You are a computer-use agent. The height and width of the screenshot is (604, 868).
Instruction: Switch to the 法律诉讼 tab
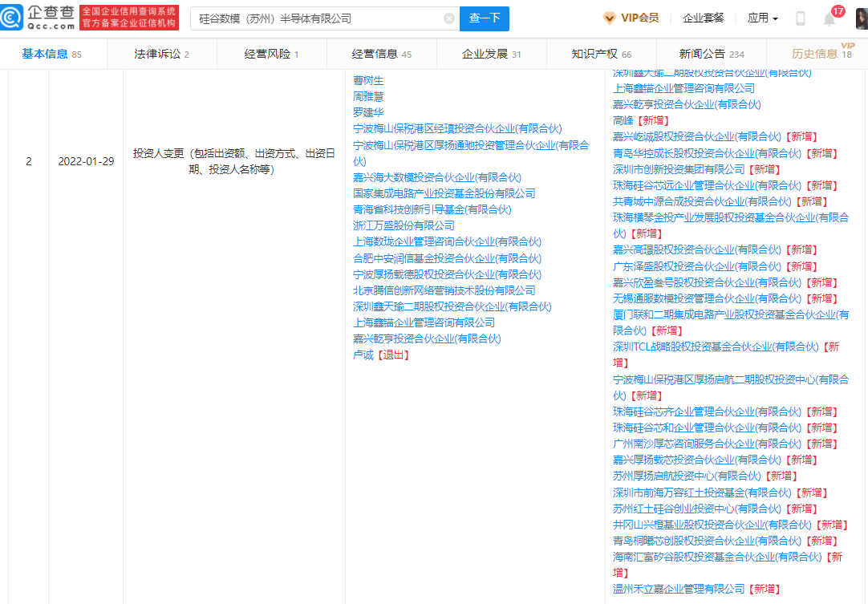[x=161, y=54]
